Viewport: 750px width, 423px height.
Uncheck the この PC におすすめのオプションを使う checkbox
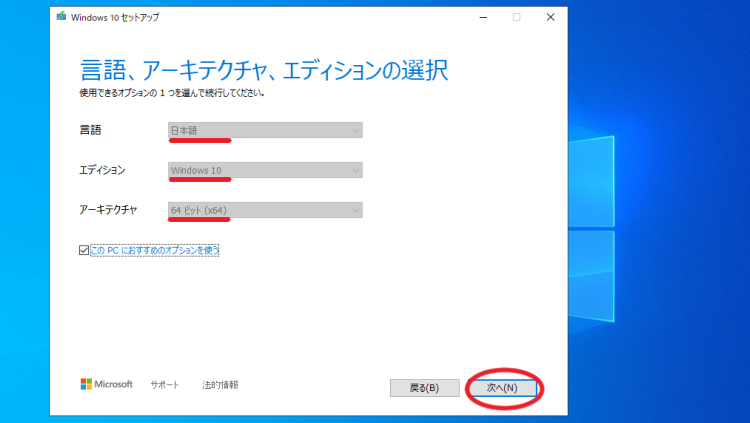point(83,250)
